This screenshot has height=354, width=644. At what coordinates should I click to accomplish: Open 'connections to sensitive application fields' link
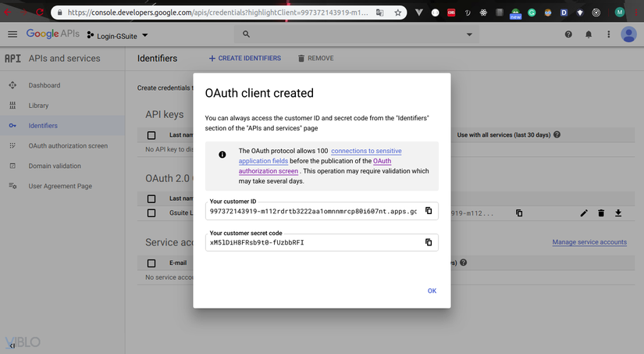(320, 156)
